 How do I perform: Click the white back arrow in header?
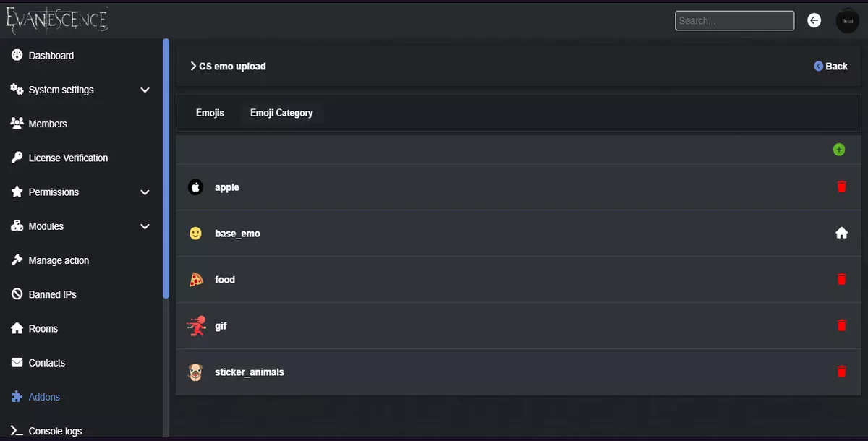[x=814, y=21]
